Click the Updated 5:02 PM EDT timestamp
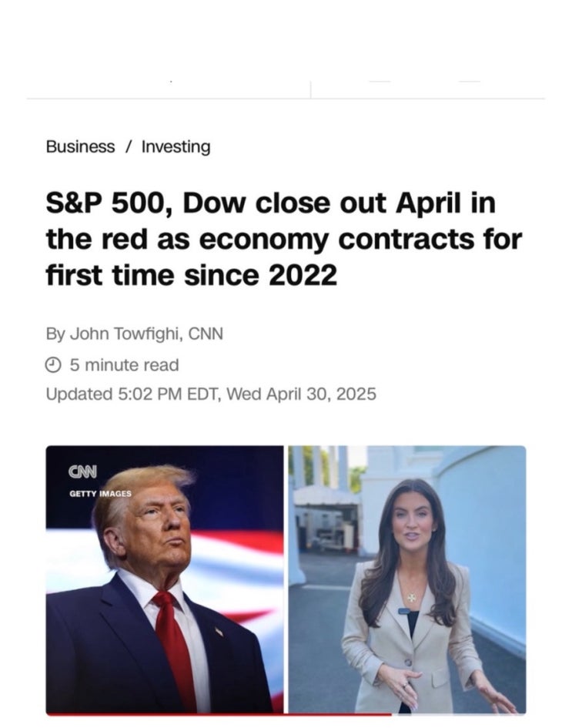Image resolution: width=572 pixels, height=728 pixels. (x=211, y=394)
